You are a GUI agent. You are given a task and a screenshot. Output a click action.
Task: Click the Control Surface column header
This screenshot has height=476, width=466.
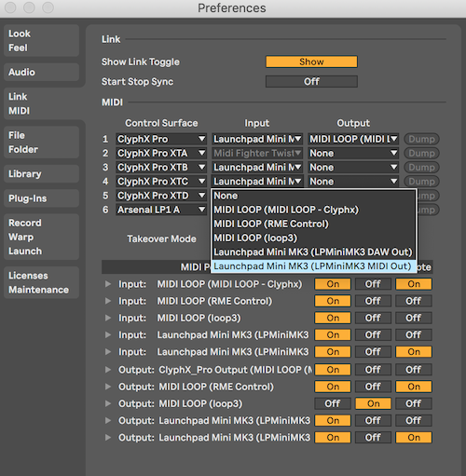tap(161, 123)
